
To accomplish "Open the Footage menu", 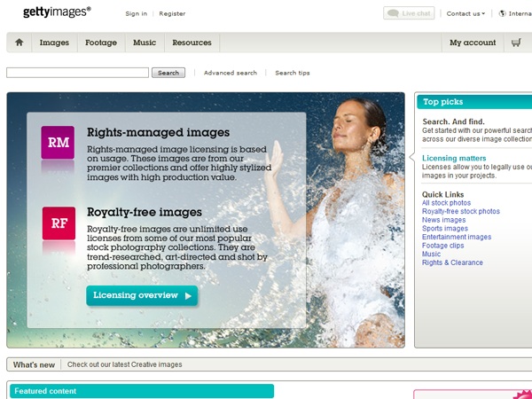I will (x=101, y=43).
